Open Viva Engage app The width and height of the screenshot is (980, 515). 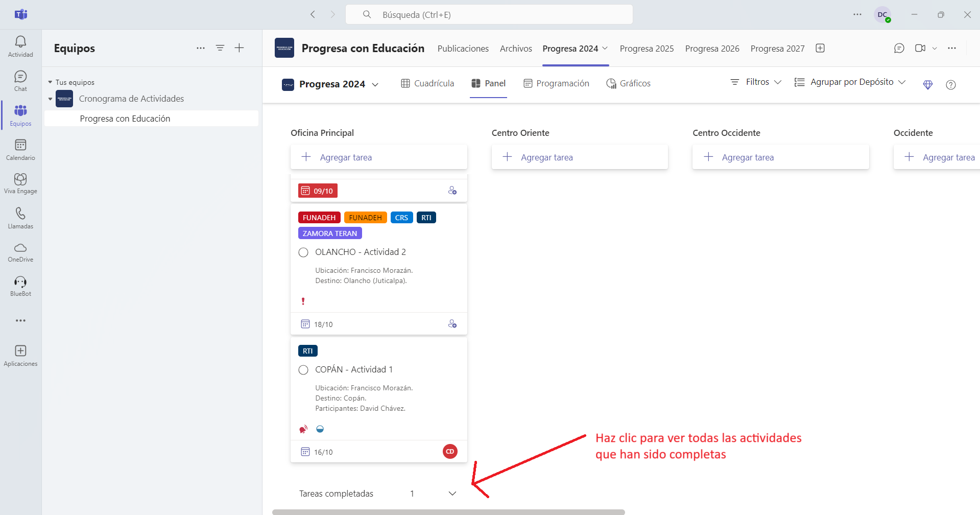[20, 183]
